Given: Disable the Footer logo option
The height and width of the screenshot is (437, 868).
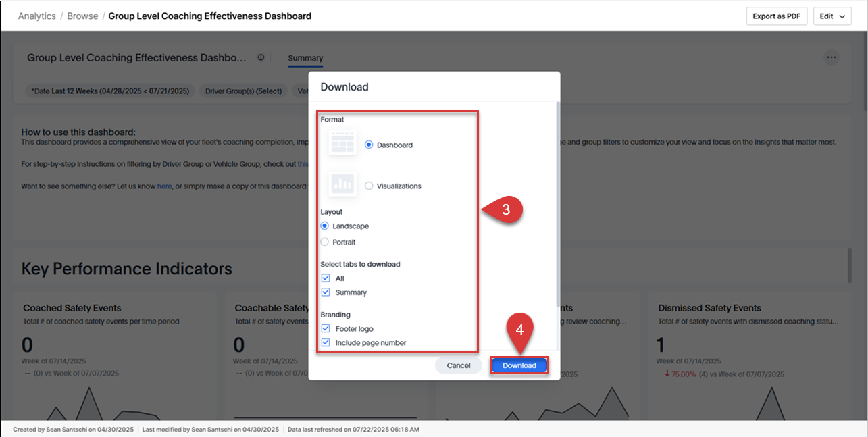Looking at the screenshot, I should click(x=326, y=328).
